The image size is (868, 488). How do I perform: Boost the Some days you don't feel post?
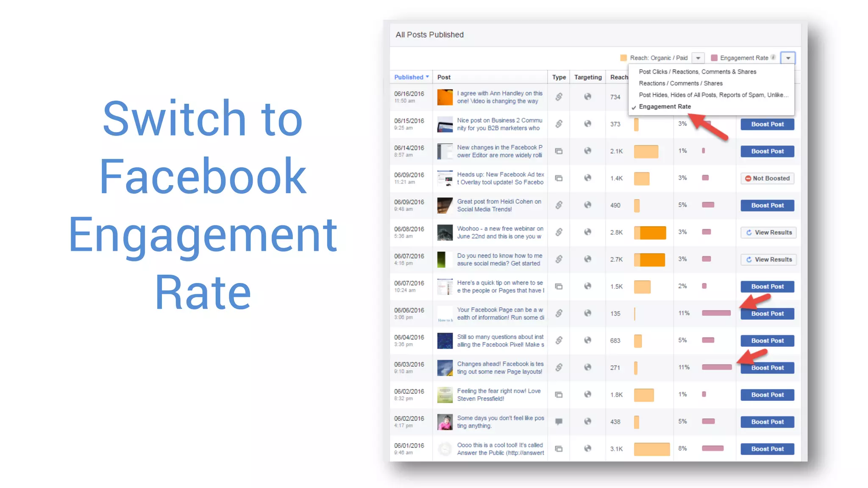pos(767,422)
